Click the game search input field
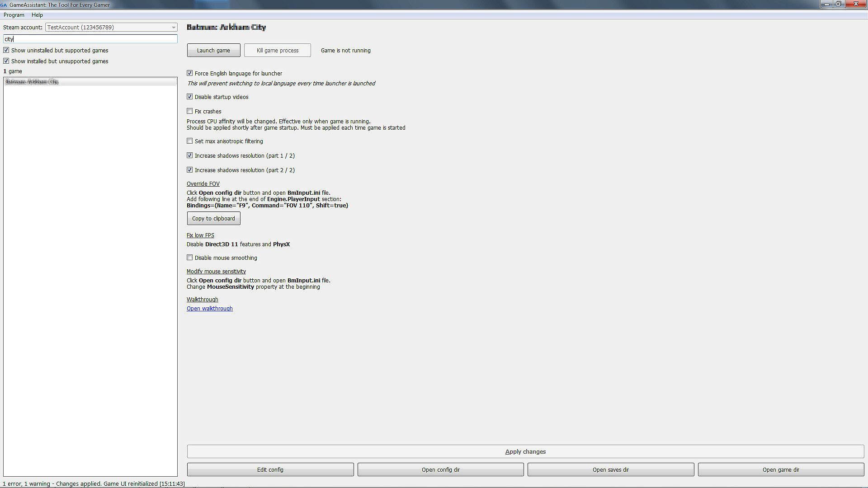 pyautogui.click(x=90, y=39)
